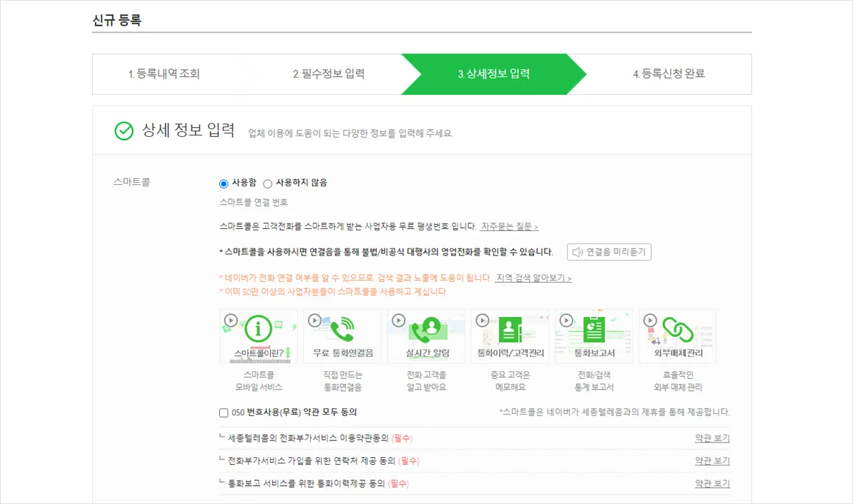This screenshot has width=853, height=504.
Task: Click the 연결음 미리듣기 button
Action: click(609, 252)
